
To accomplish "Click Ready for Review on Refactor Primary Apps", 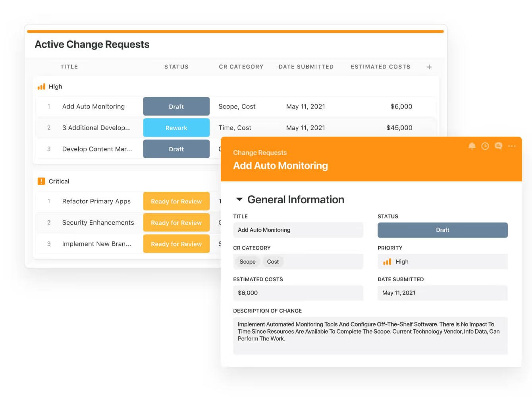I will 176,201.
